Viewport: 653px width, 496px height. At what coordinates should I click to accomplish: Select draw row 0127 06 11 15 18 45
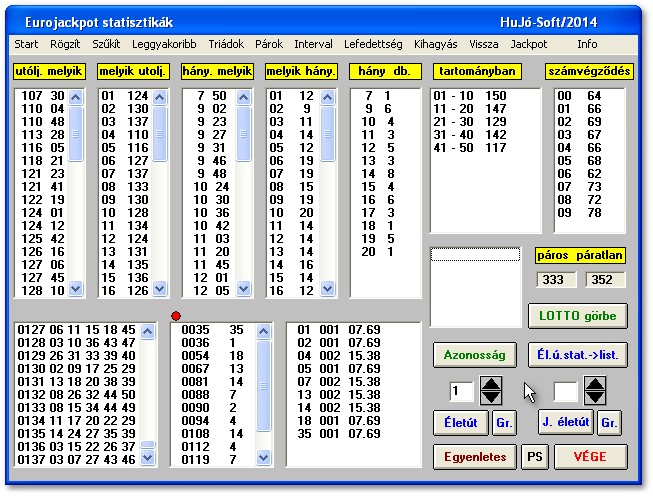[x=77, y=330]
